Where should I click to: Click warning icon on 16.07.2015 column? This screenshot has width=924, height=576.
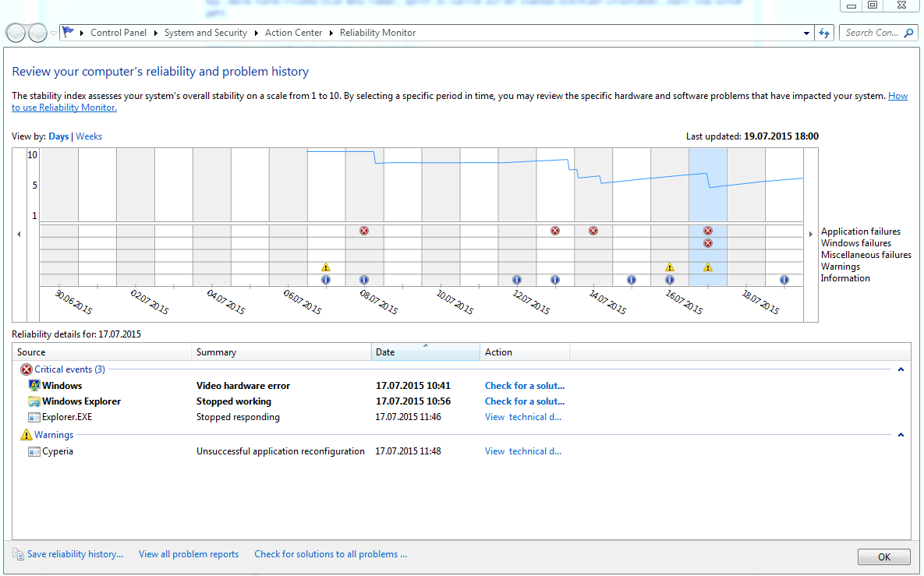(x=670, y=267)
